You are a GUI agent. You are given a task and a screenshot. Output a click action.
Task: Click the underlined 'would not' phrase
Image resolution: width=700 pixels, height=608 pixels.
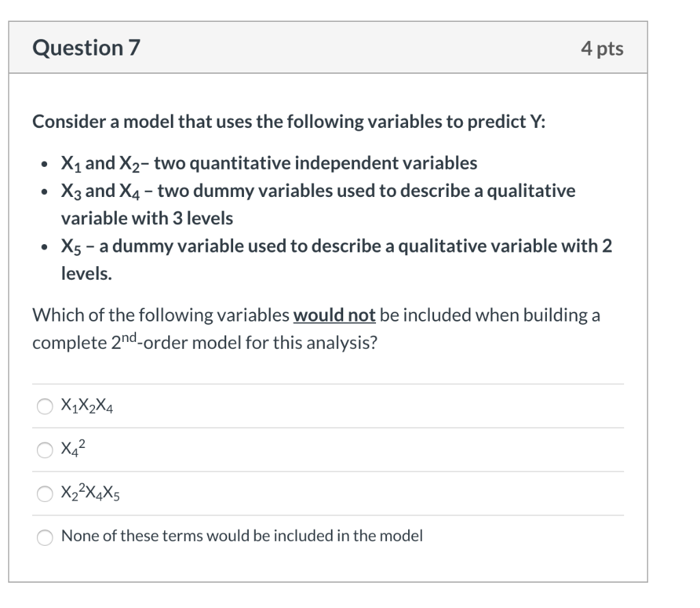(x=334, y=315)
